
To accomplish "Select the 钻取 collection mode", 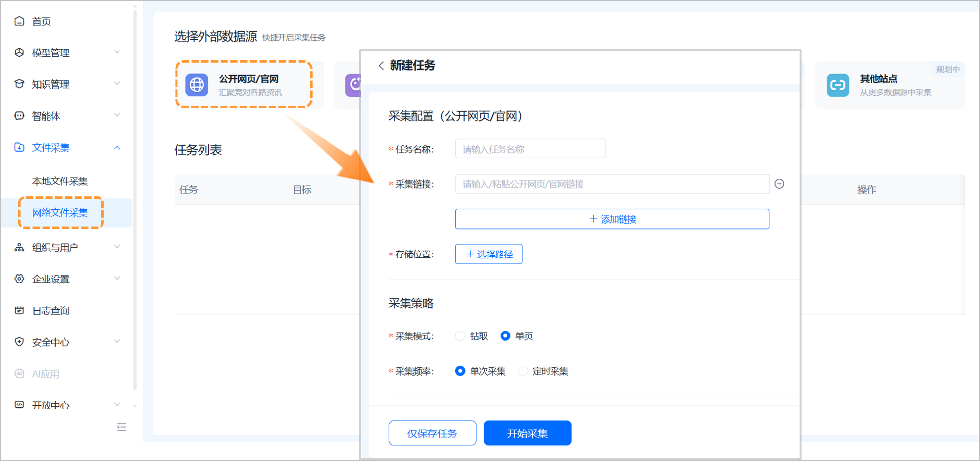I will [x=460, y=336].
